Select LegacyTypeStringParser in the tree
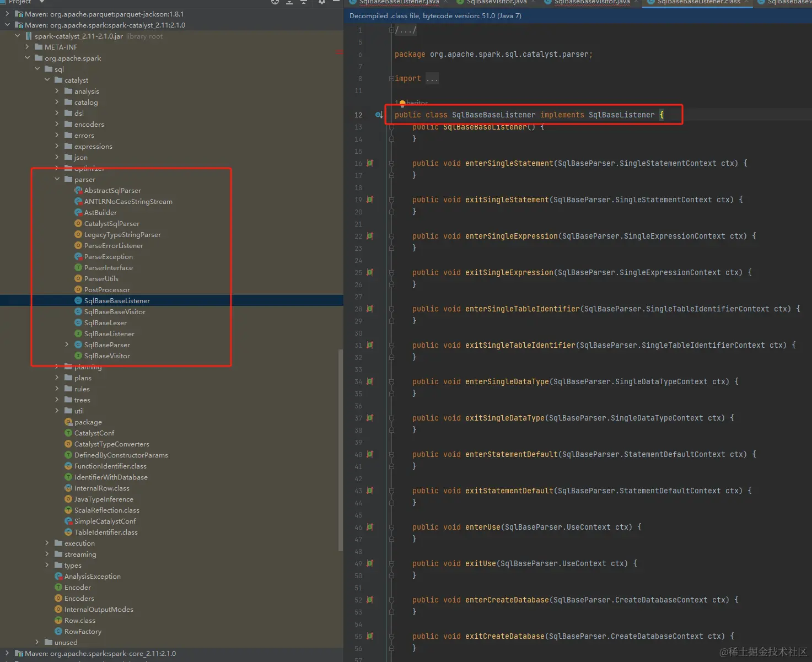812x662 pixels. click(122, 235)
